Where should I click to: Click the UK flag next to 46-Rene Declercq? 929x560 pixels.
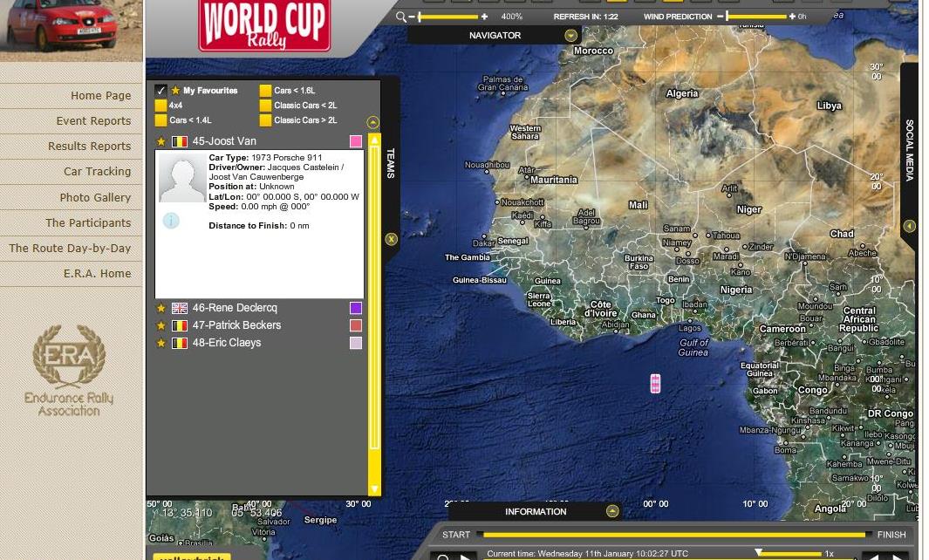pos(180,308)
